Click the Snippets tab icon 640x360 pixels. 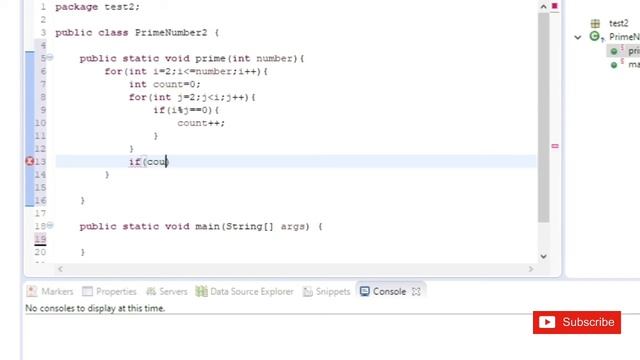[308, 291]
